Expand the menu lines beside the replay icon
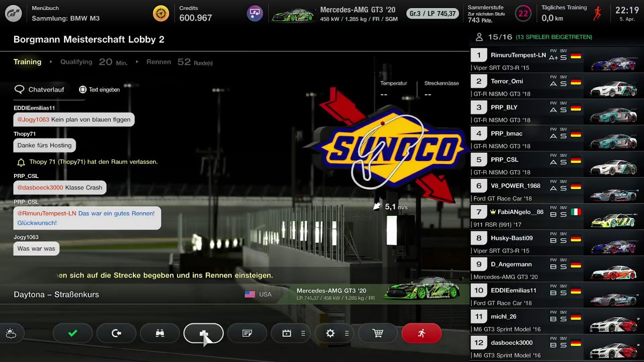The image size is (644, 362). pyautogui.click(x=303, y=333)
